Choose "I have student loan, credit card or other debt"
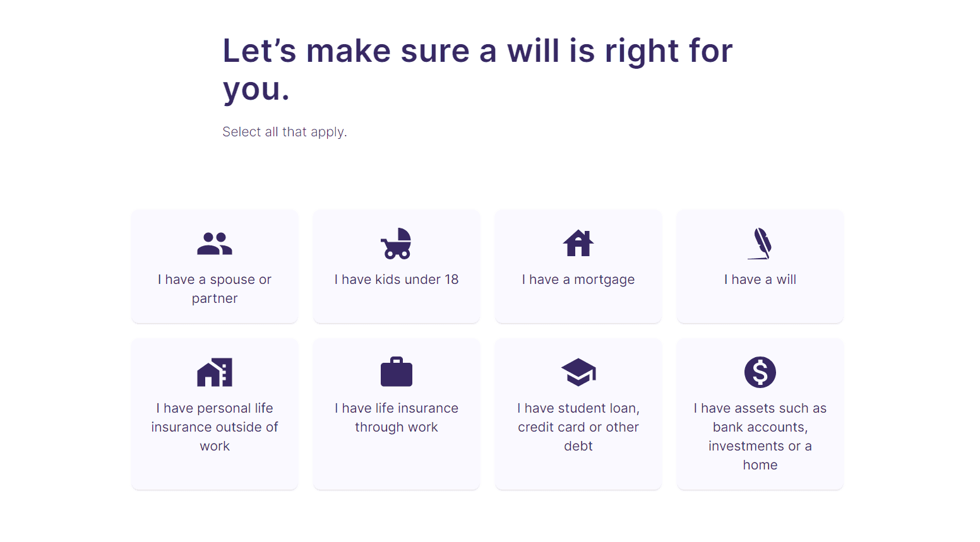The width and height of the screenshot is (980, 542). click(x=578, y=427)
